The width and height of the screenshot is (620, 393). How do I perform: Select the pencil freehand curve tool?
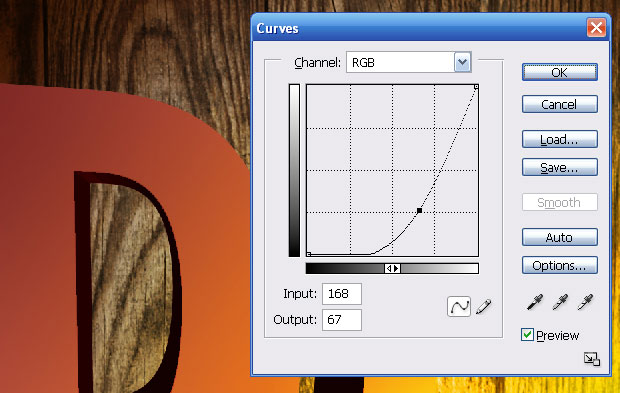click(484, 306)
